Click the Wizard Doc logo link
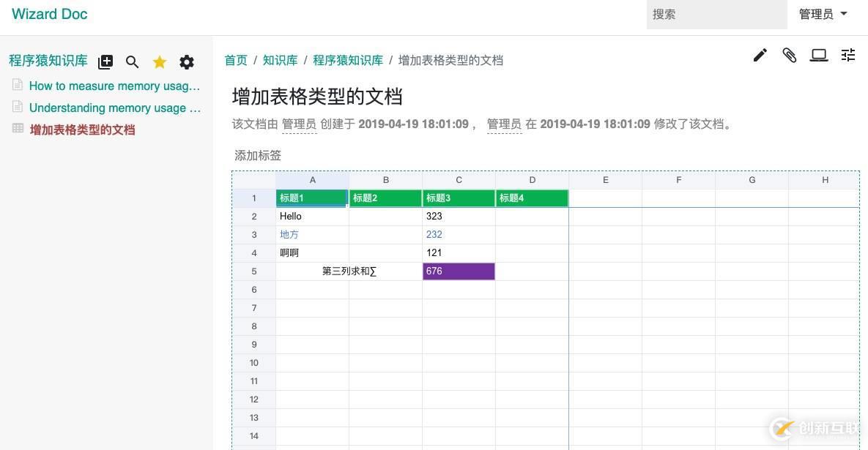 50,14
